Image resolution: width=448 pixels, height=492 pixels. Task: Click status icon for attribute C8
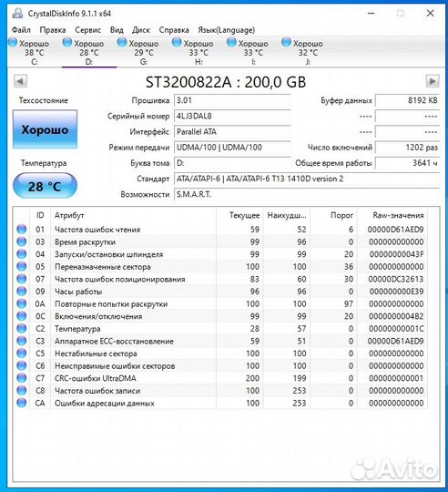[22, 390]
